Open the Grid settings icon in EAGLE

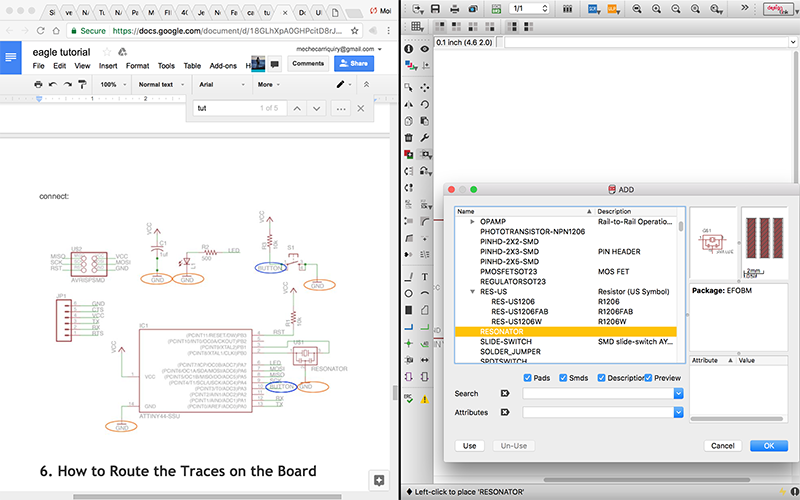(417, 26)
